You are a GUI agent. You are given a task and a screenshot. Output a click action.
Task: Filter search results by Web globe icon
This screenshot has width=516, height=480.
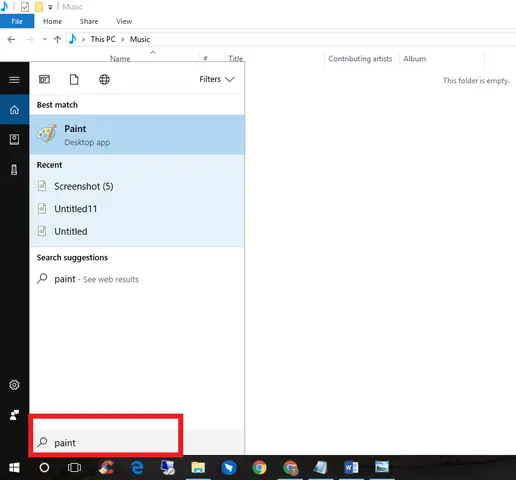104,79
